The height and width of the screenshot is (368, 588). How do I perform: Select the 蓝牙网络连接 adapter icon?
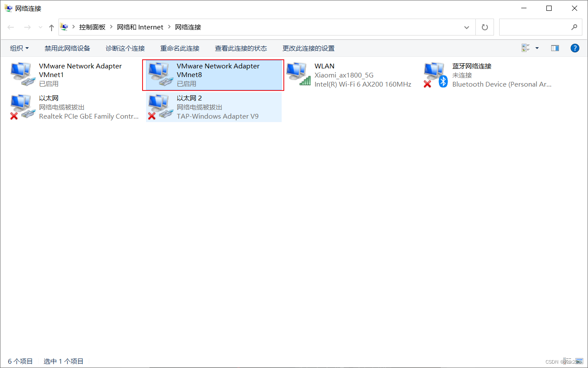[435, 74]
